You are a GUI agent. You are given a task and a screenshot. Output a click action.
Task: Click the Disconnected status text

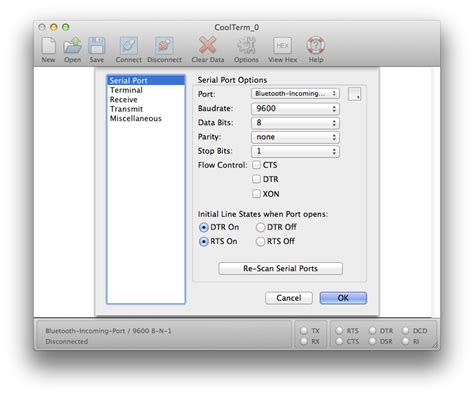pyautogui.click(x=67, y=341)
